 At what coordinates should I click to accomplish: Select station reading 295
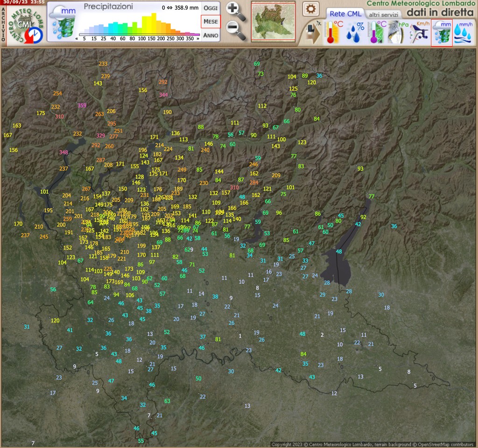pyautogui.click(x=112, y=124)
